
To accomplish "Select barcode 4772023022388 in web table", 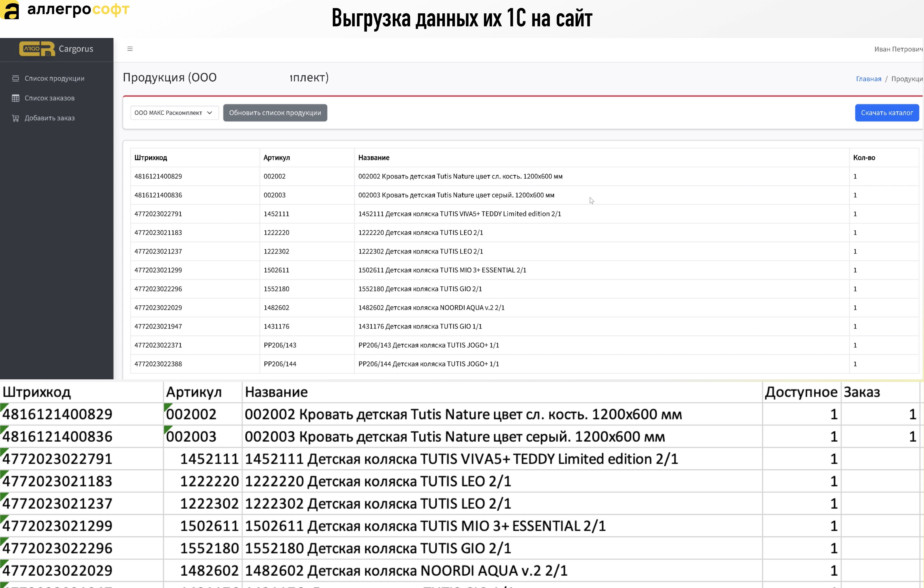I will [x=158, y=364].
